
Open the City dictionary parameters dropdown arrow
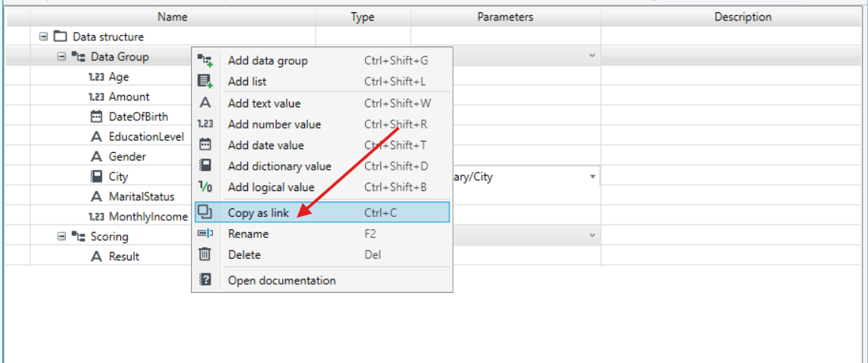(x=593, y=177)
